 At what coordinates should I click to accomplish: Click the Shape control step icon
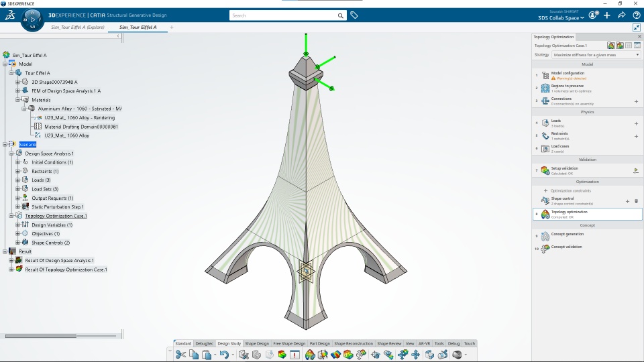[x=545, y=200]
